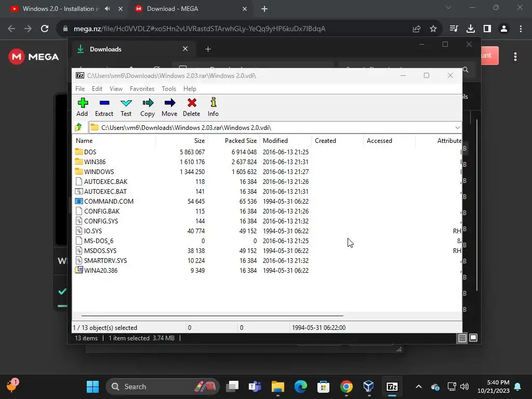
Task: Click the Copy toolbar icon
Action: (x=148, y=107)
